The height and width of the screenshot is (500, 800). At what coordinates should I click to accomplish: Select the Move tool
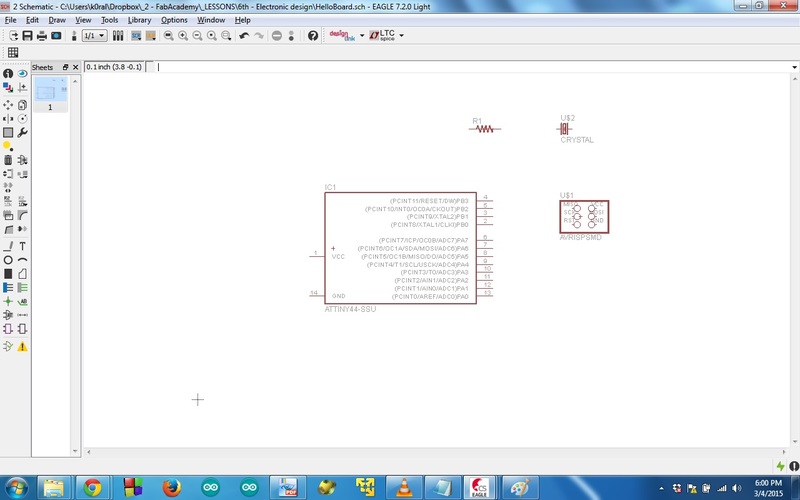pos(8,105)
